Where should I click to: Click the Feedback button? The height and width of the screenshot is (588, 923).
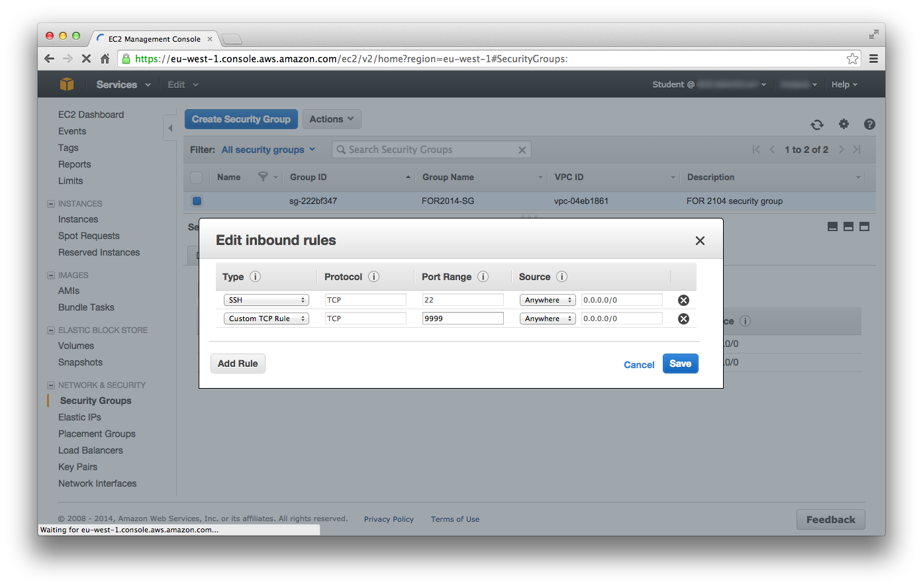(x=831, y=520)
